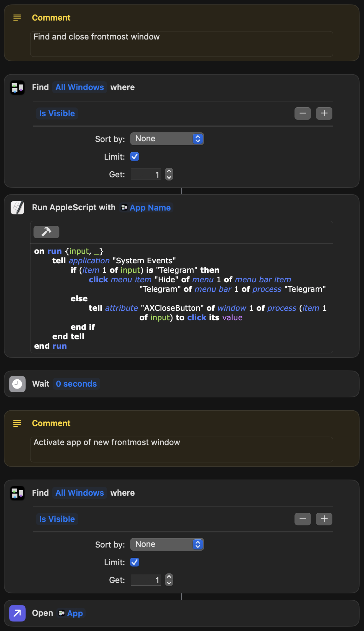Open first Sort by None dropdown
Viewport: 364px width, 631px height.
point(167,139)
